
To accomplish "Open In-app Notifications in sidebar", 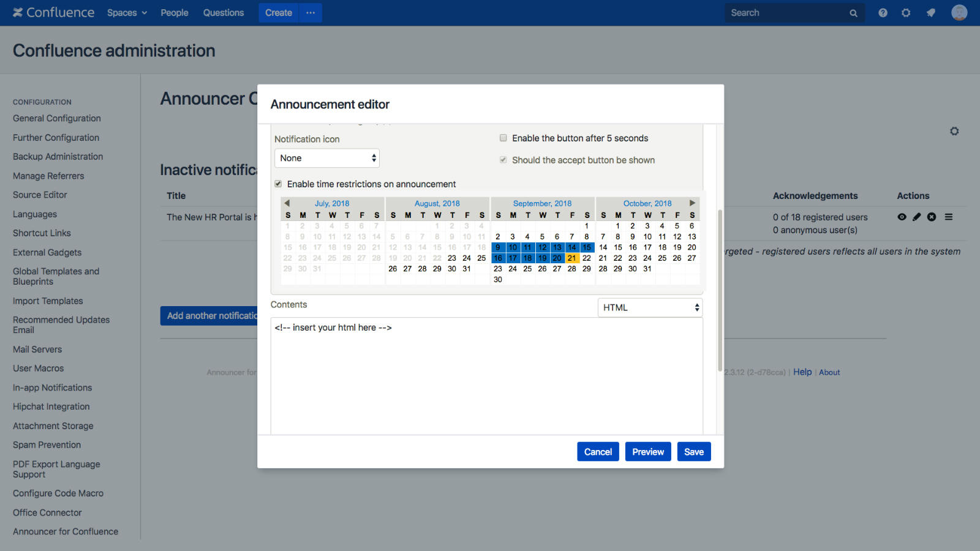I will [53, 388].
